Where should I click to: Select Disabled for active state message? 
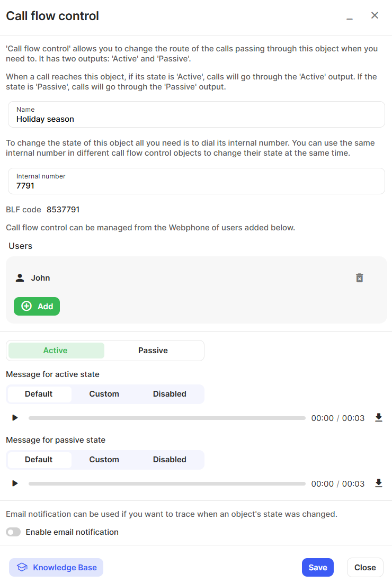(170, 394)
